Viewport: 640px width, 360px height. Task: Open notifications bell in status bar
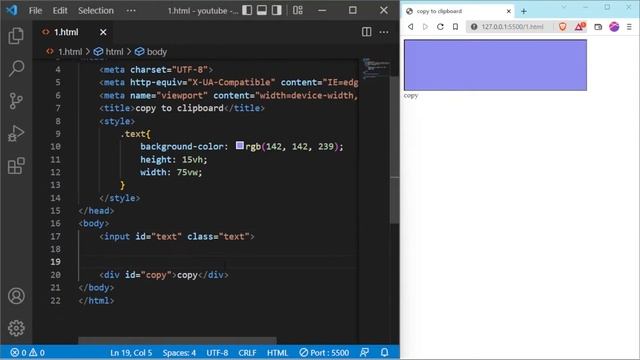coord(384,352)
